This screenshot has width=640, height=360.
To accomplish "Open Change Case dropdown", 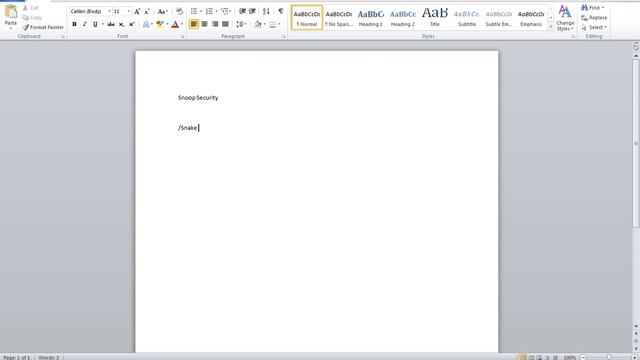I will coord(162,11).
